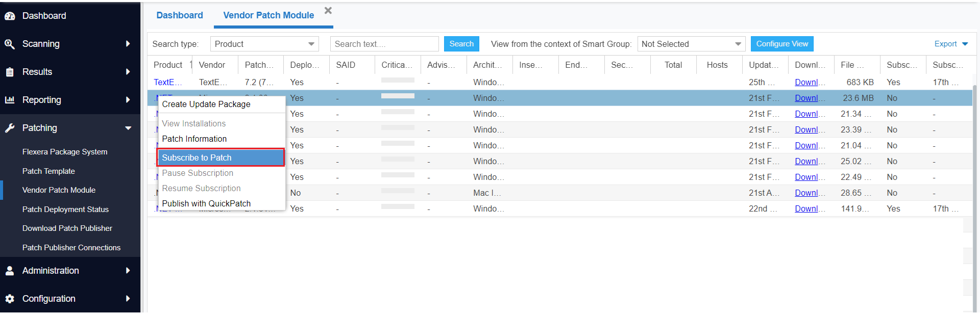This screenshot has height=315, width=980.
Task: Click the Administration user icon
Action: tap(10, 271)
